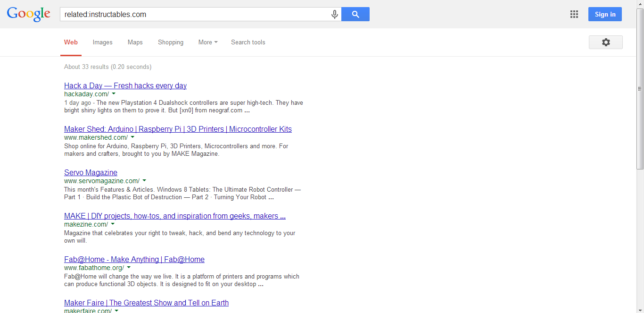Click the Sign in button
Image resolution: width=644 pixels, height=313 pixels.
tap(605, 14)
